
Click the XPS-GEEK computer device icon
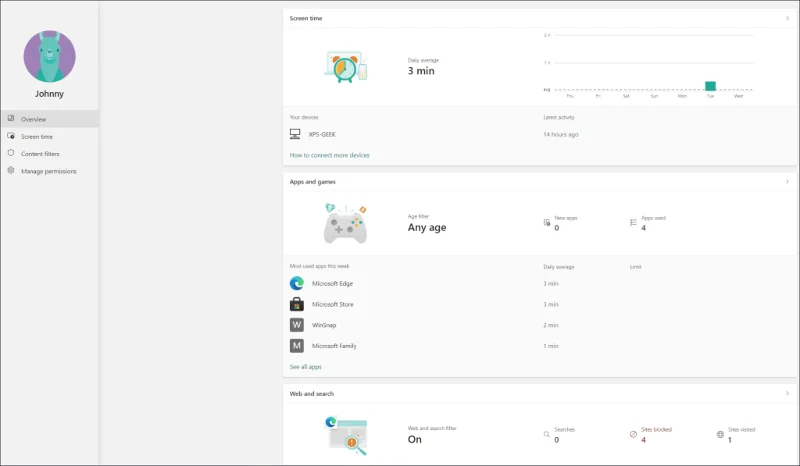point(295,134)
